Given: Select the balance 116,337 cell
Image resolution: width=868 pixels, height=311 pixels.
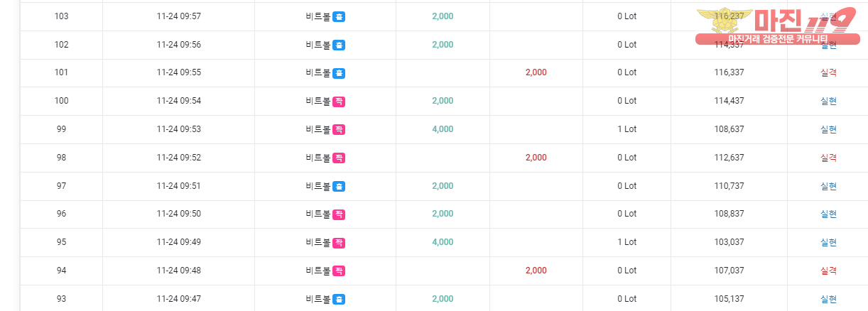Looking at the screenshot, I should (729, 72).
